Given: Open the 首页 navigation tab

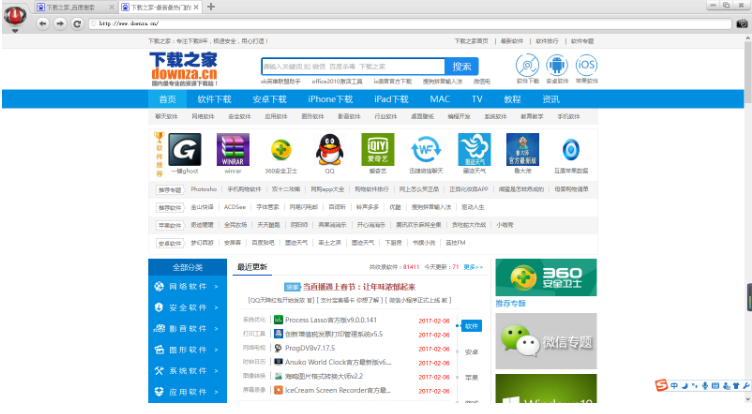Looking at the screenshot, I should point(167,99).
